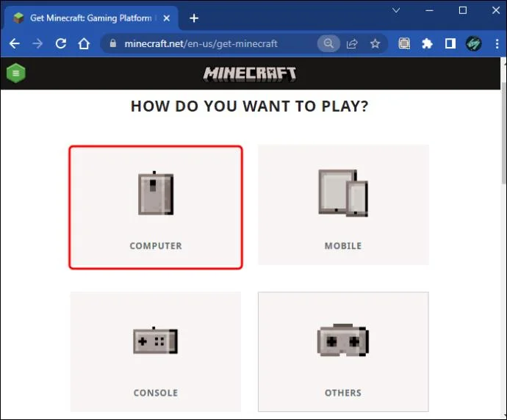Open Chrome's three-dot menu

(497, 43)
